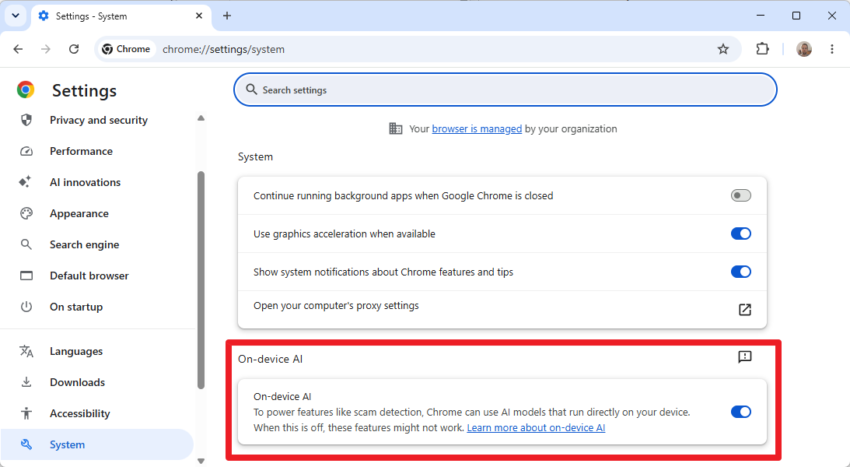850x467 pixels.
Task: Click sidebar scroll down arrow
Action: pos(201,461)
